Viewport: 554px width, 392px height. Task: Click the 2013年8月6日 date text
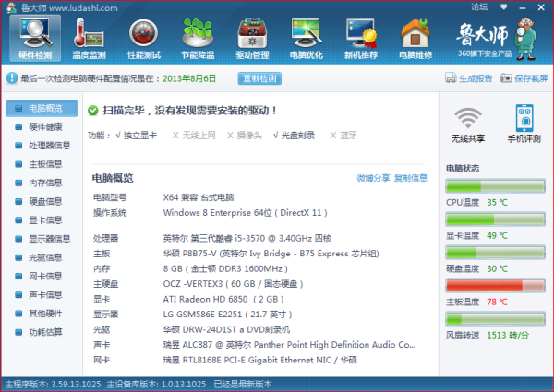pyautogui.click(x=189, y=78)
